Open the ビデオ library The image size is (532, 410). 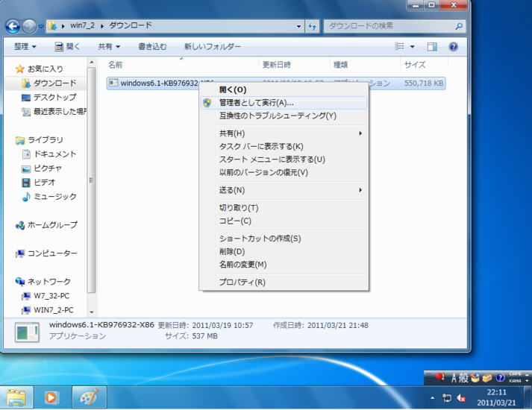37,183
